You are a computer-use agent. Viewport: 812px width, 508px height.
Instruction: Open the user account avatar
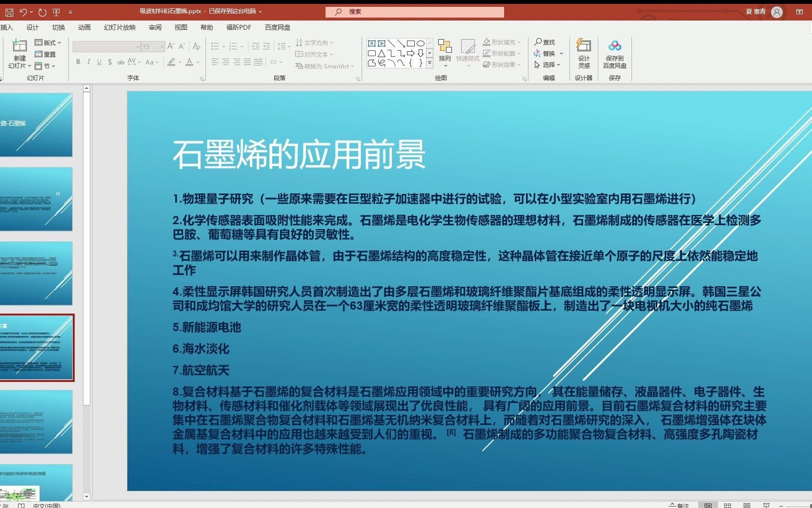[777, 12]
